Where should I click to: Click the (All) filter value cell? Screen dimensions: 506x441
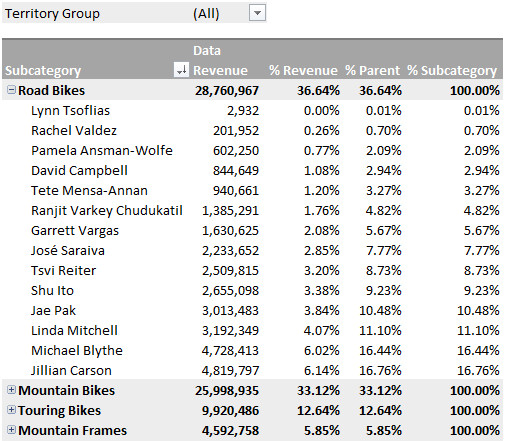(206, 14)
